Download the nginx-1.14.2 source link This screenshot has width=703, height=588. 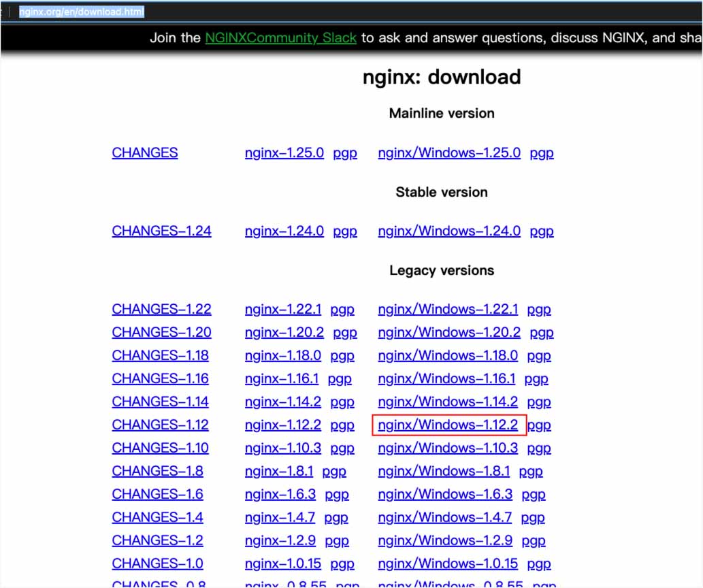pos(283,402)
